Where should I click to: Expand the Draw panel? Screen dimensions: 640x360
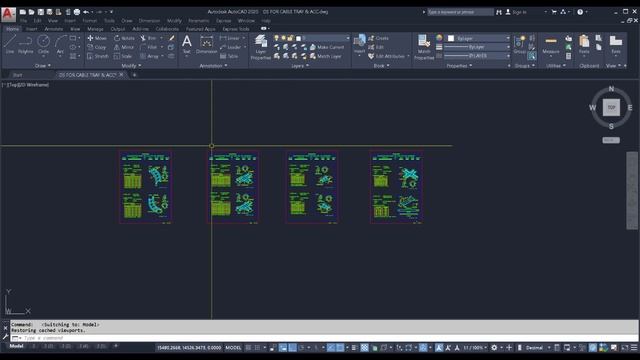42,66
